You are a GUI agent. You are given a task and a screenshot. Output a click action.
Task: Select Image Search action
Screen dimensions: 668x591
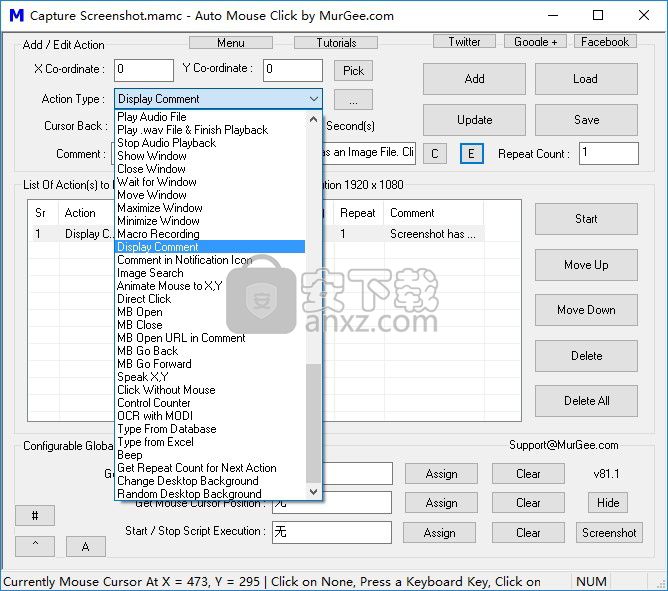pos(150,273)
